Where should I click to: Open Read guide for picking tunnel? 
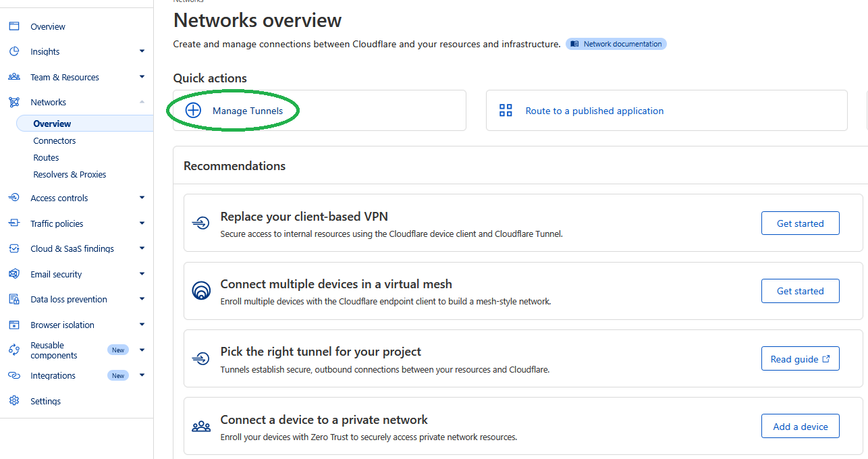(800, 359)
